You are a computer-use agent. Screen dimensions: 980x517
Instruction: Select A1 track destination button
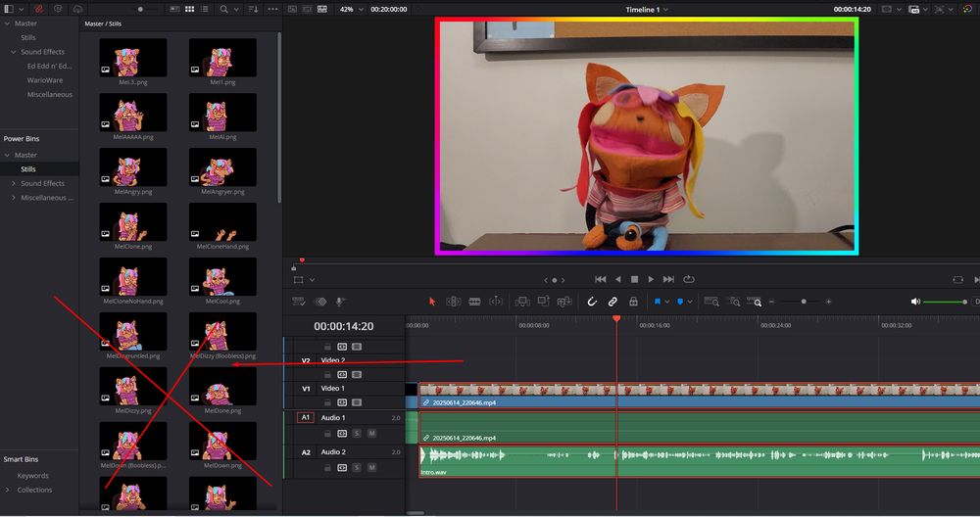pyautogui.click(x=306, y=417)
